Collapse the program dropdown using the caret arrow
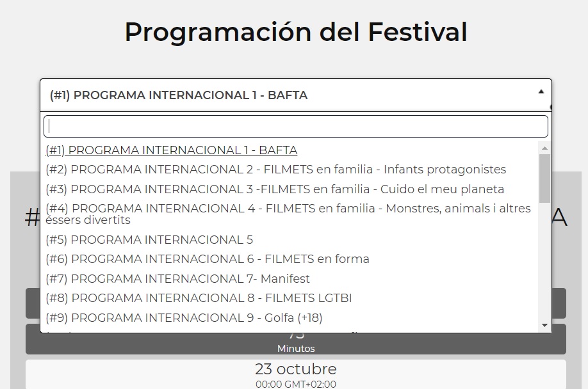 pyautogui.click(x=541, y=91)
